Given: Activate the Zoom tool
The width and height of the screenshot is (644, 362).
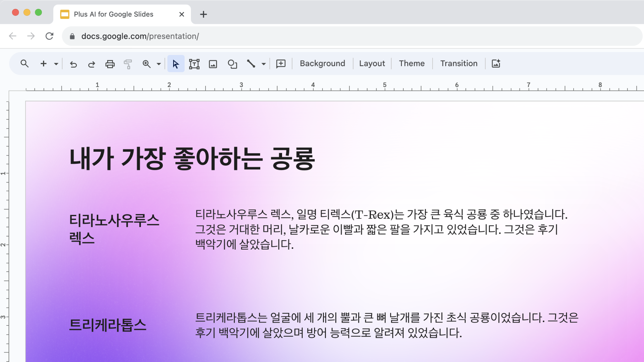Looking at the screenshot, I should click(146, 64).
